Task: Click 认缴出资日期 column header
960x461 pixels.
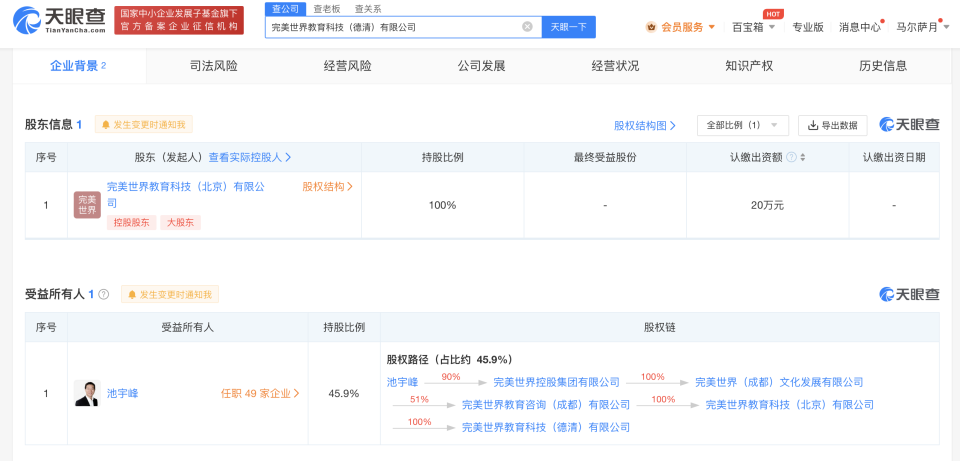Action: [894, 157]
